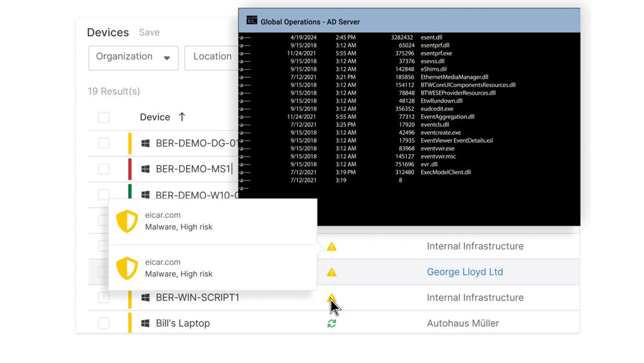Image resolution: width=644 pixels, height=363 pixels.
Task: Check the box for BER-DEMO-MS1 row
Action: 104,169
